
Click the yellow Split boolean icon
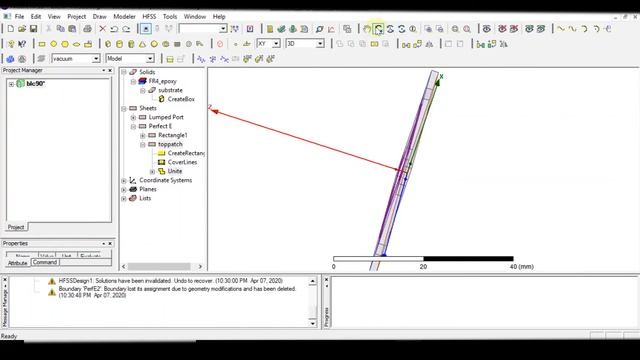click(x=374, y=44)
